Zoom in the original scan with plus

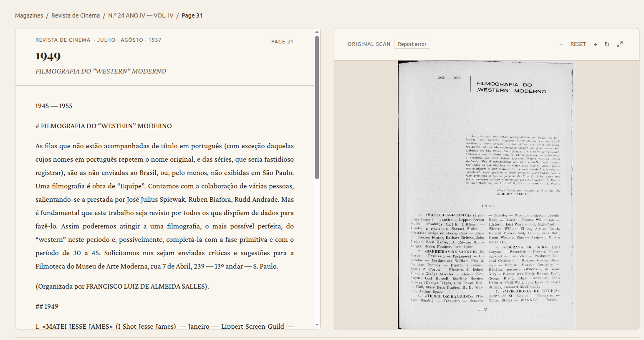(596, 44)
